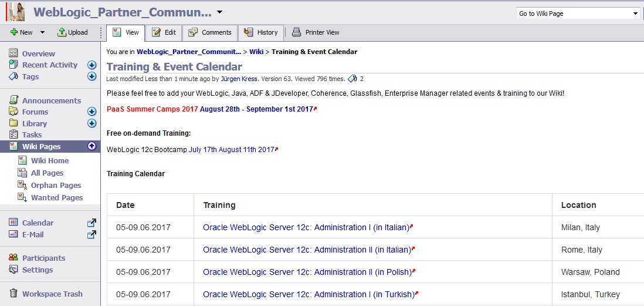Select All Pages tree item
The image size is (644, 306).
(48, 173)
